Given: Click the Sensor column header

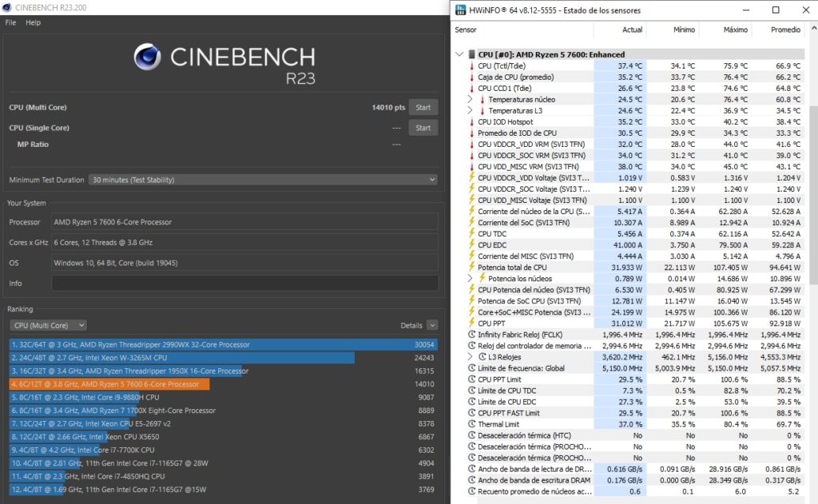Looking at the screenshot, I should (x=466, y=30).
